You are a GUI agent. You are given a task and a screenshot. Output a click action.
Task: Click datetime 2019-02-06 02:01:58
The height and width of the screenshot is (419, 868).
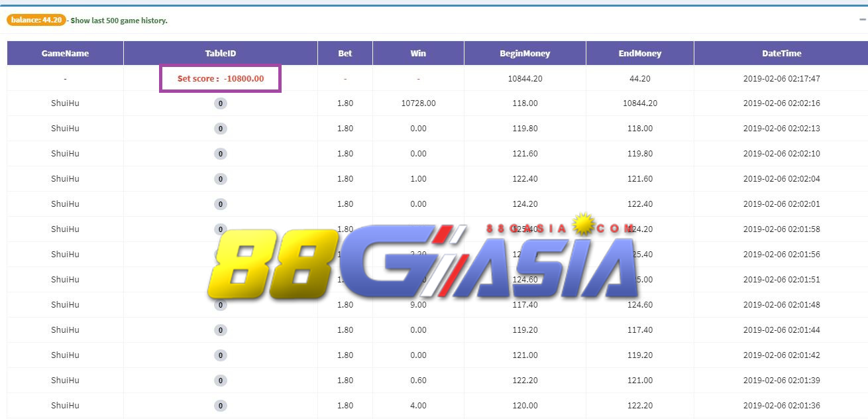781,229
